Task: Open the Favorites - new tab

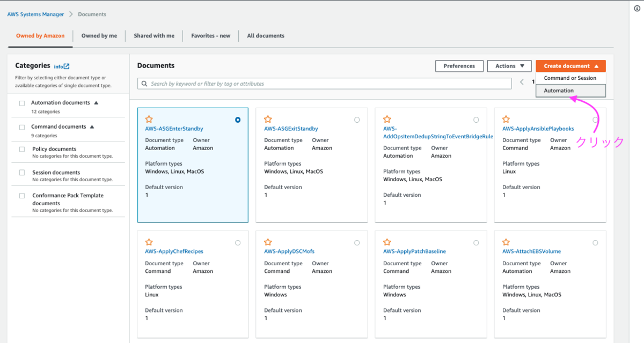Action: [210, 36]
